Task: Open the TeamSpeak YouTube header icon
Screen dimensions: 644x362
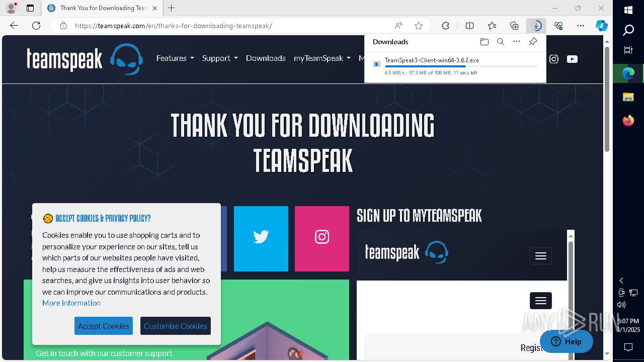Action: pyautogui.click(x=572, y=59)
